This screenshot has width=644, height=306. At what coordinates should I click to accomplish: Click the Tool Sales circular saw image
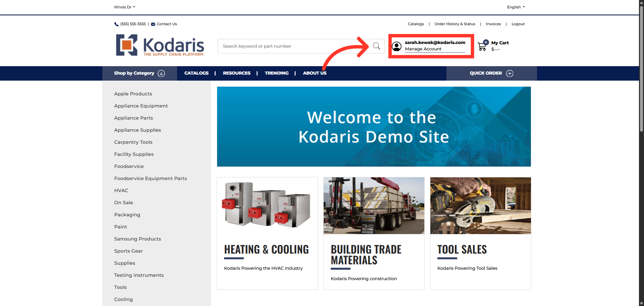480,206
